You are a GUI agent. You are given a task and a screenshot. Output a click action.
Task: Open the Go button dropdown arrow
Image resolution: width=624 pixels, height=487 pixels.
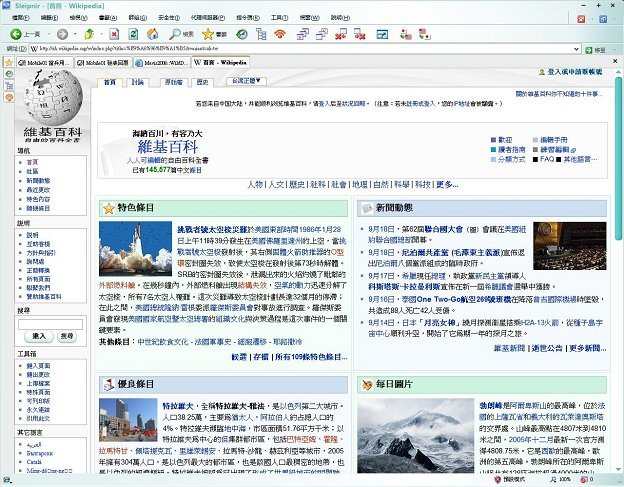(612, 50)
